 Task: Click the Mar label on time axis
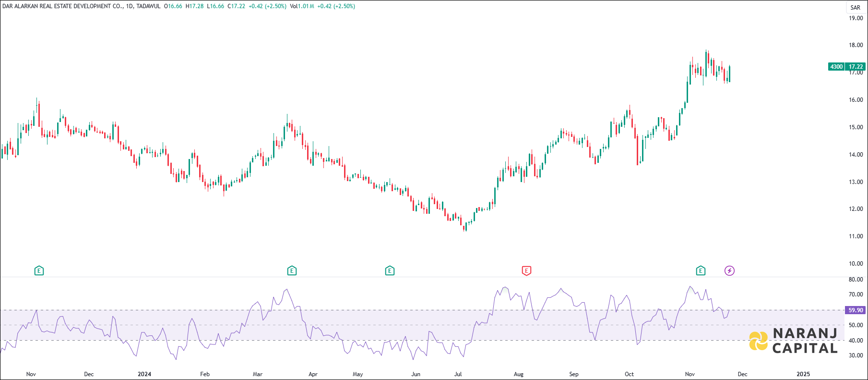[258, 374]
